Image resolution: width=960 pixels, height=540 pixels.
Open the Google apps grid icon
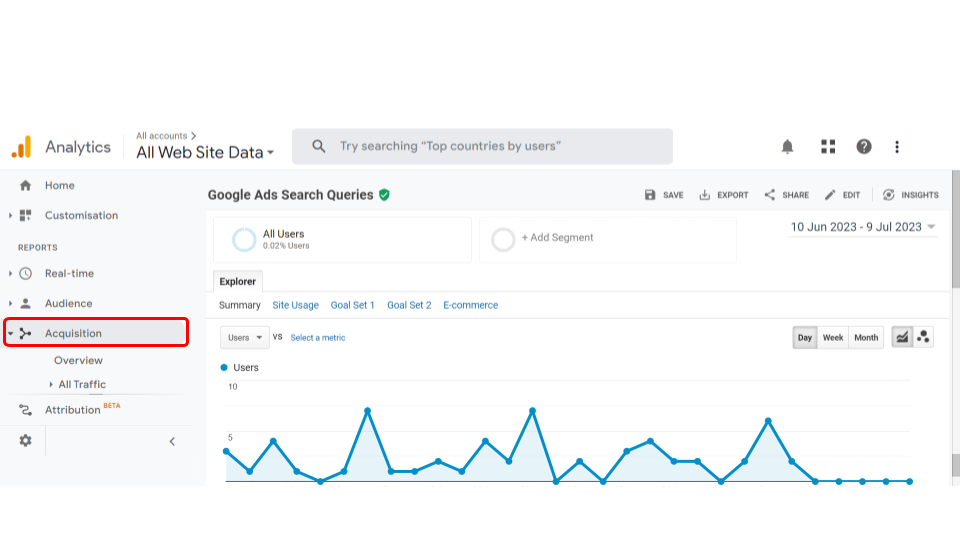pyautogui.click(x=828, y=146)
